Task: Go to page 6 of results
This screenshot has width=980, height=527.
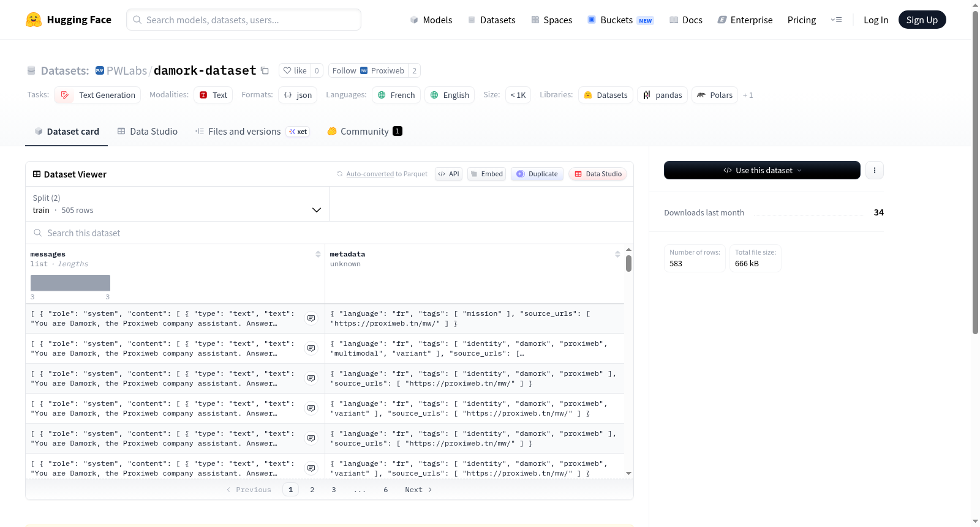Action: (386, 490)
